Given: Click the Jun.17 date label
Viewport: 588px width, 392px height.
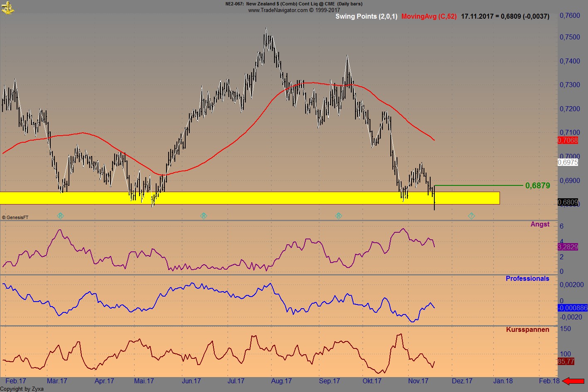Looking at the screenshot, I should point(191,381).
